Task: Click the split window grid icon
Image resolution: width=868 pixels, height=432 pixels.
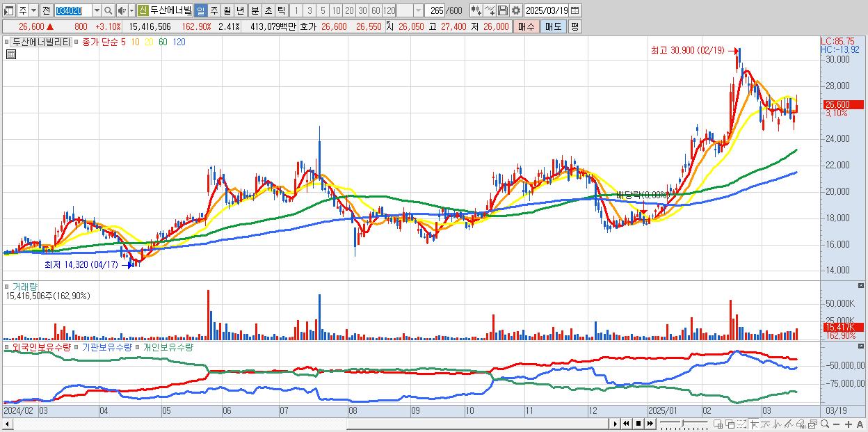Action: 718,424
